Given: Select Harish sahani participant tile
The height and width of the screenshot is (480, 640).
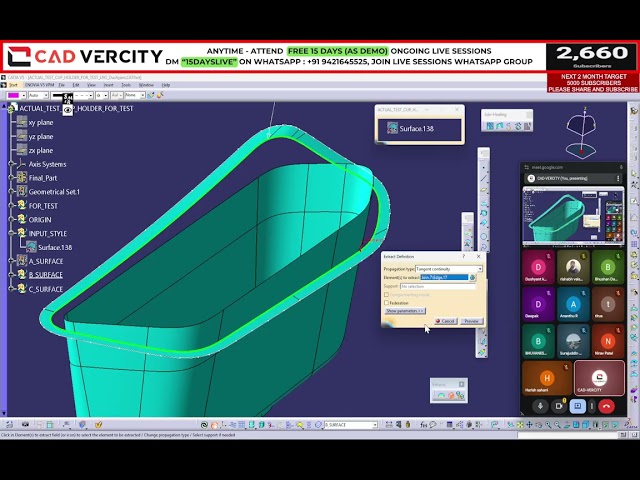Looking at the screenshot, I should 547,378.
